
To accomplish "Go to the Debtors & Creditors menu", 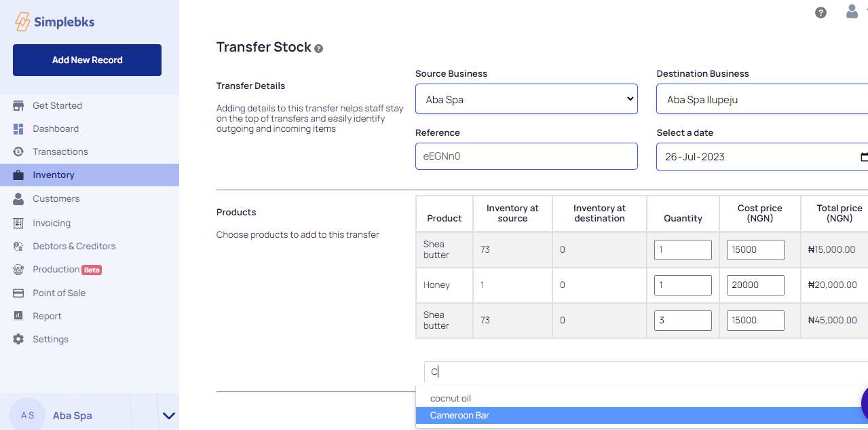I will click(74, 246).
